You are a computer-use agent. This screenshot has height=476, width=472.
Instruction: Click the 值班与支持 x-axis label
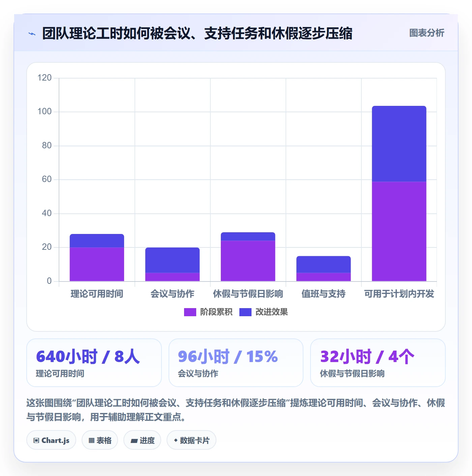(323, 294)
